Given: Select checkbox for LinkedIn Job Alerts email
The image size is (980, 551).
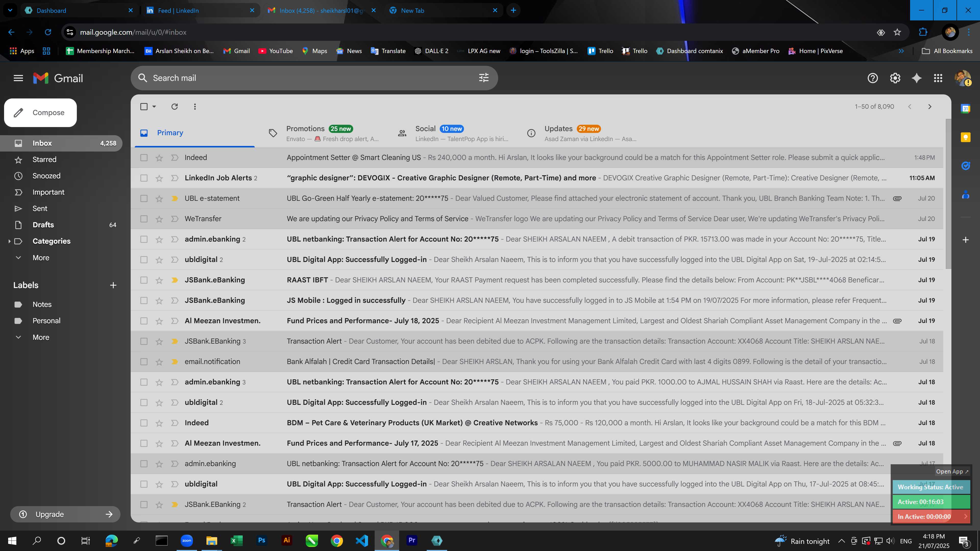Looking at the screenshot, I should (144, 178).
